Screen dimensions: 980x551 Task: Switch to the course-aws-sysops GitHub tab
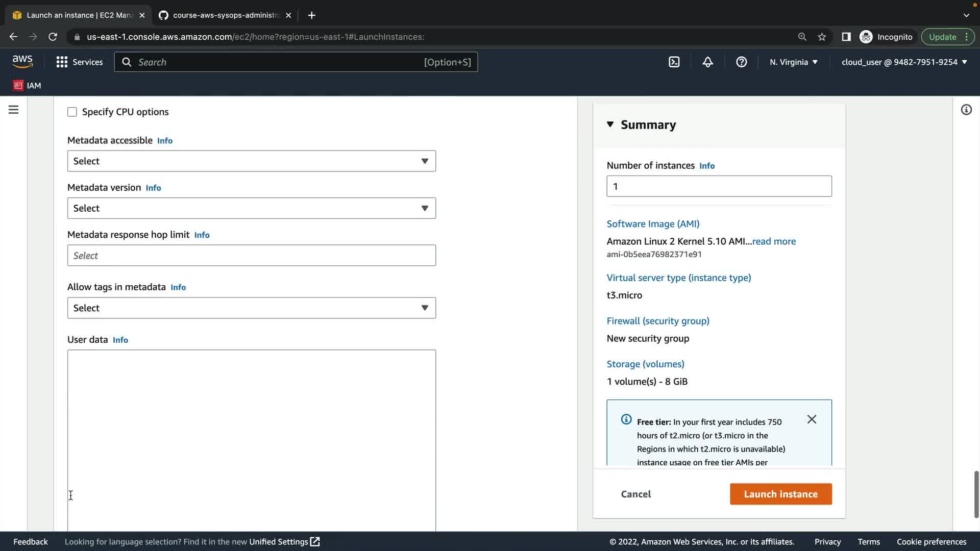pos(225,15)
